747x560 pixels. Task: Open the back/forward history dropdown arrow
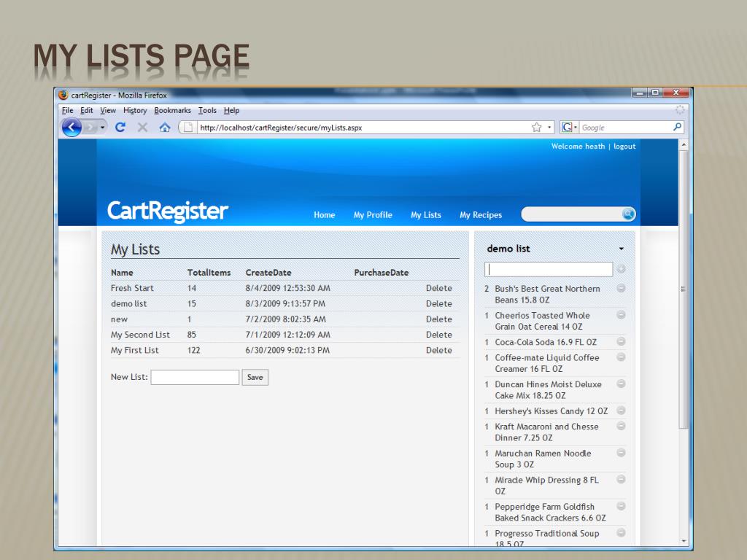pos(102,128)
